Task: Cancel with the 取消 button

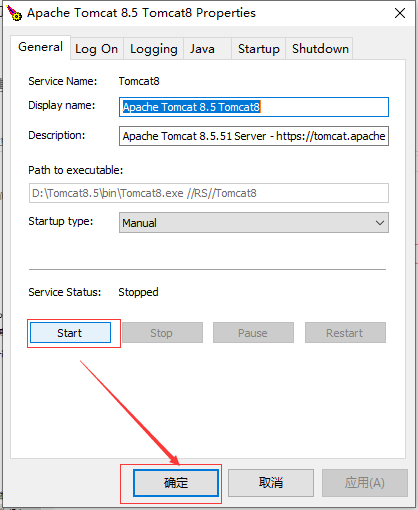Action: click(271, 483)
